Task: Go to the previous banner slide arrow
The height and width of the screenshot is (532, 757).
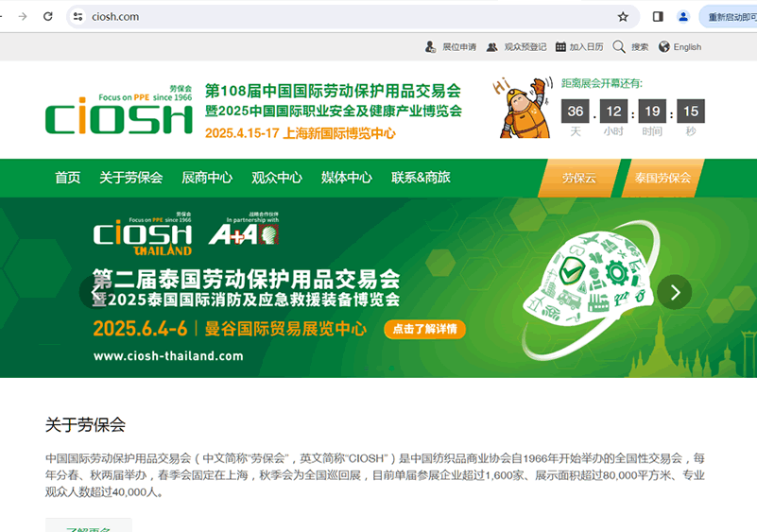Action: pyautogui.click(x=96, y=292)
